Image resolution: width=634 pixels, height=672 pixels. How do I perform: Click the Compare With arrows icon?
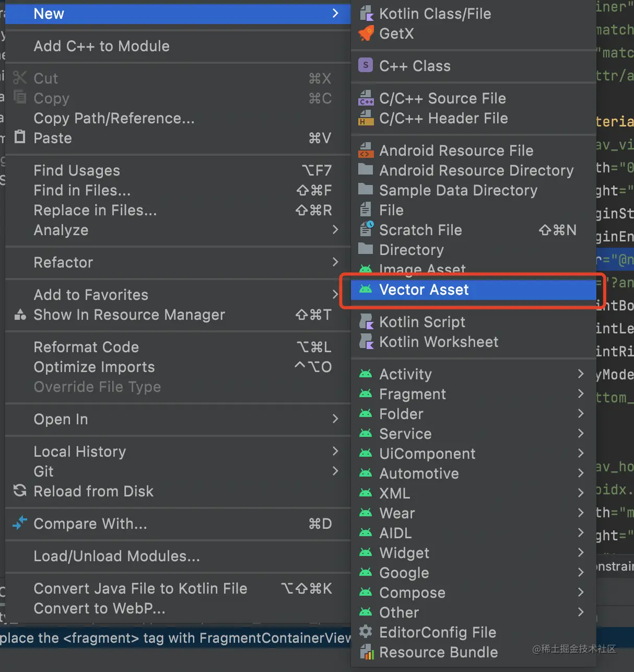(x=20, y=523)
